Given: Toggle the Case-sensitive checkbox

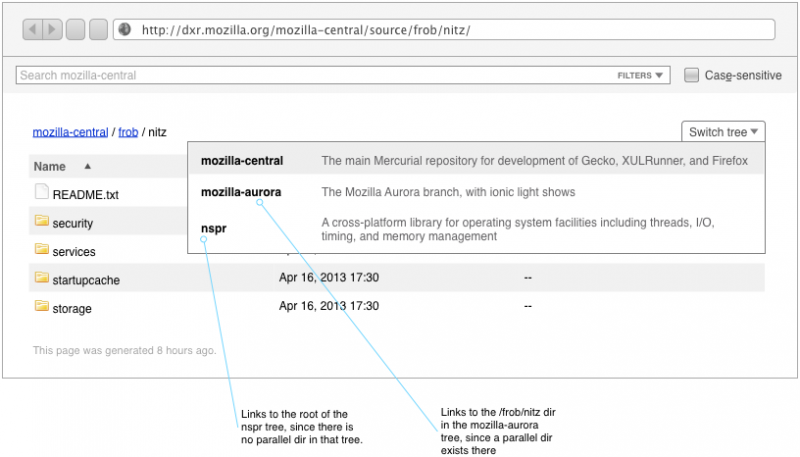Looking at the screenshot, I should tap(691, 75).
